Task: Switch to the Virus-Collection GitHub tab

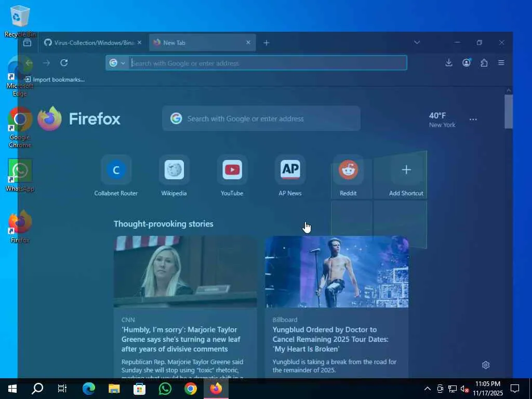Action: point(89,43)
